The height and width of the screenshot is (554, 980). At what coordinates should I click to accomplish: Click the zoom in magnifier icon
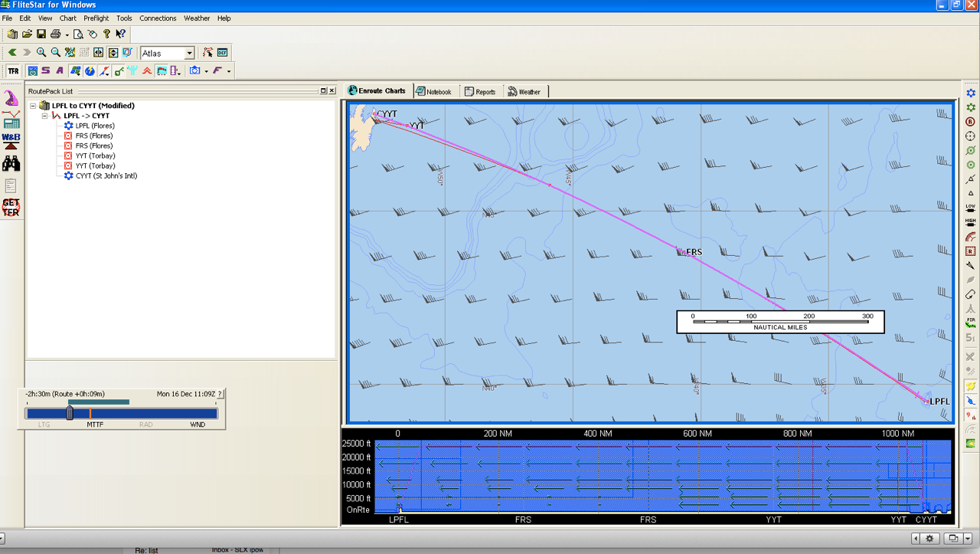[x=41, y=53]
